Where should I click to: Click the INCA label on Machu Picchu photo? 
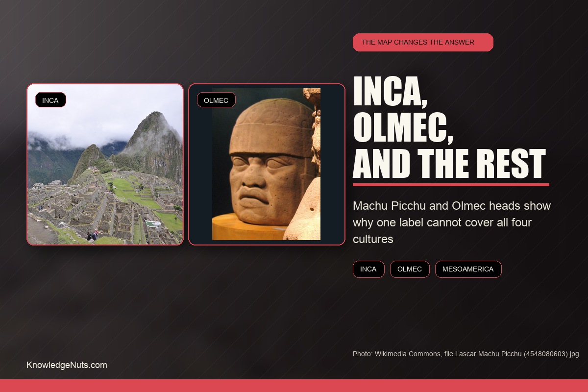click(x=50, y=100)
